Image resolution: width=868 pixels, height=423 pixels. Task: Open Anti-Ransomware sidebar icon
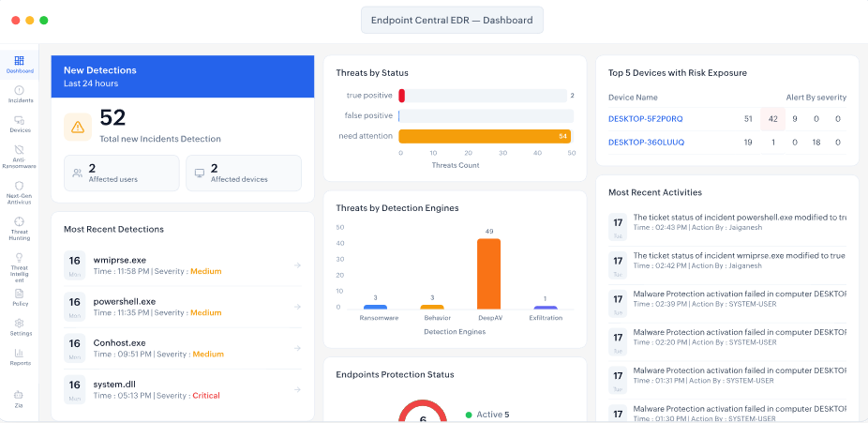[20, 150]
